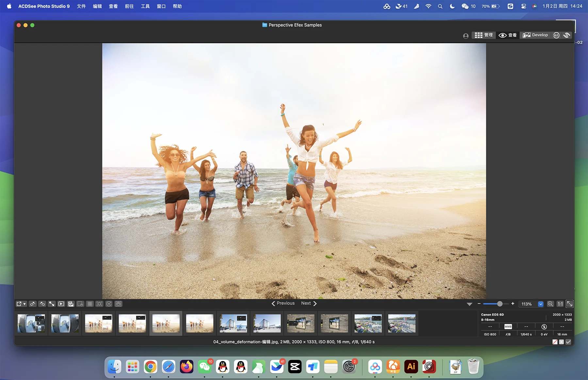Switch to the 管理 (Manage) mode
588x380 pixels.
[483, 35]
